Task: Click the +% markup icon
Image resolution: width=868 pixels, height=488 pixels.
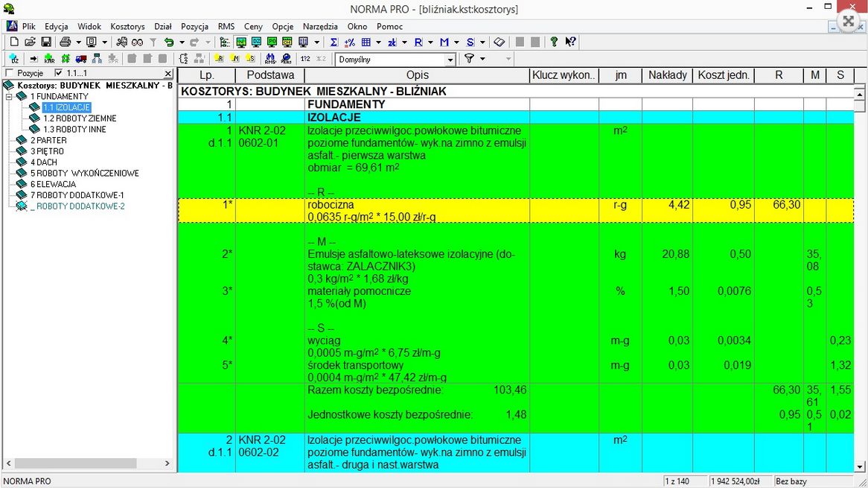Action: pos(349,42)
